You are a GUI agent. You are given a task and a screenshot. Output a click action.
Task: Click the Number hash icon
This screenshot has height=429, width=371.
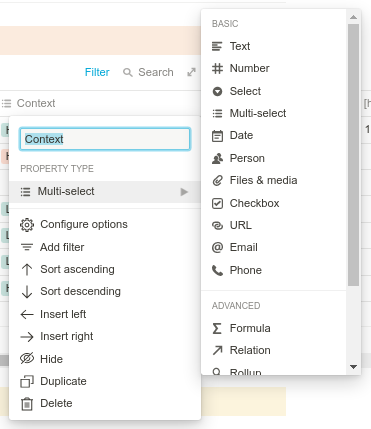217,68
